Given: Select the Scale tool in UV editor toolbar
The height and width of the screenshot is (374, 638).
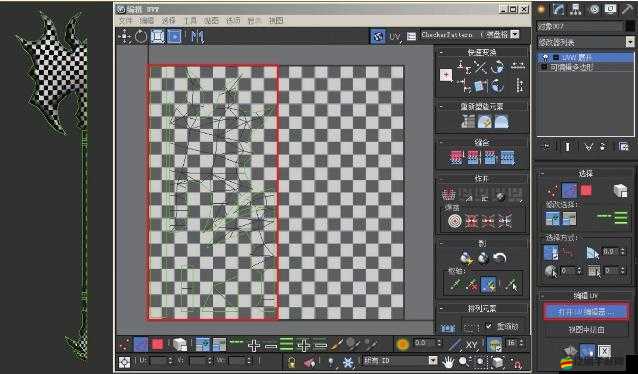Looking at the screenshot, I should (157, 37).
